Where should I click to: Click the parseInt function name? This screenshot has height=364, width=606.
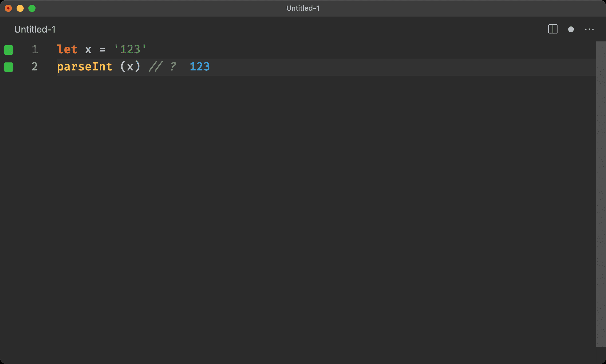pos(85,67)
